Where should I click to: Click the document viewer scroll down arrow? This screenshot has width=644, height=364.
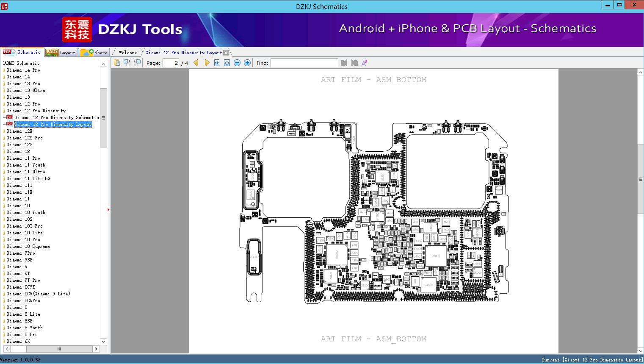point(641,350)
